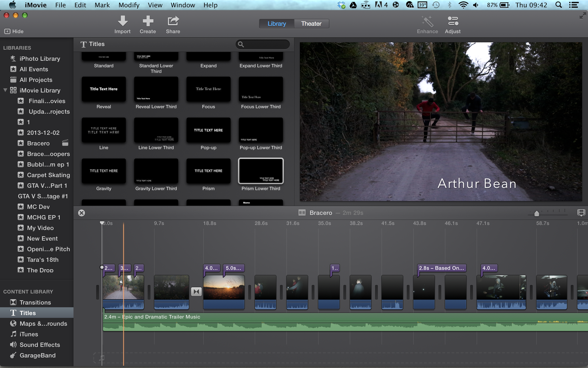This screenshot has width=588, height=368.
Task: Enter full screen with corner arrows icon
Action: 583,16
